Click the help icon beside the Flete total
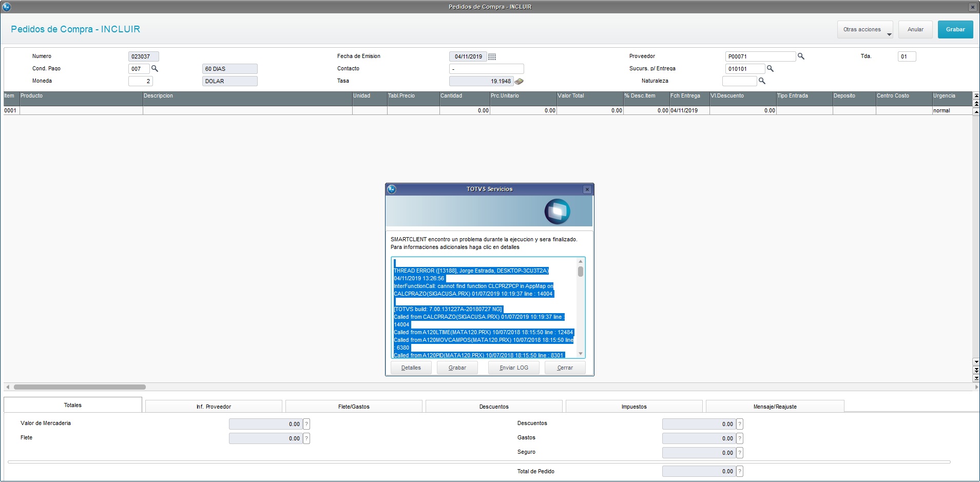 [x=306, y=438]
